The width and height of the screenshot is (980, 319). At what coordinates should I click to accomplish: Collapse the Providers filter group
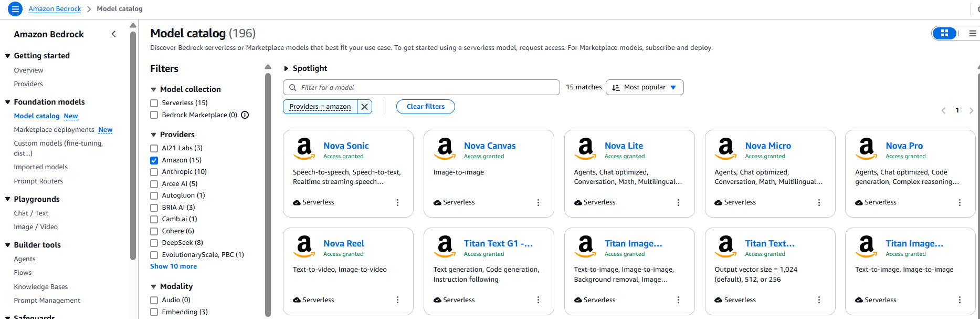click(154, 135)
